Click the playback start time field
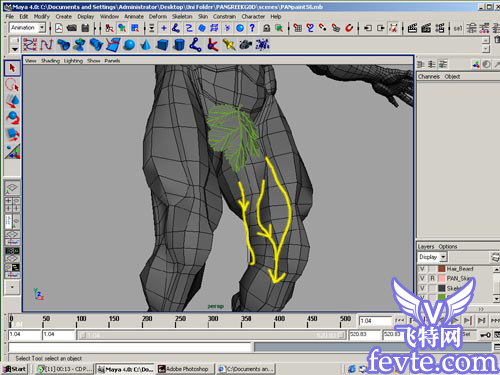 tap(58, 335)
